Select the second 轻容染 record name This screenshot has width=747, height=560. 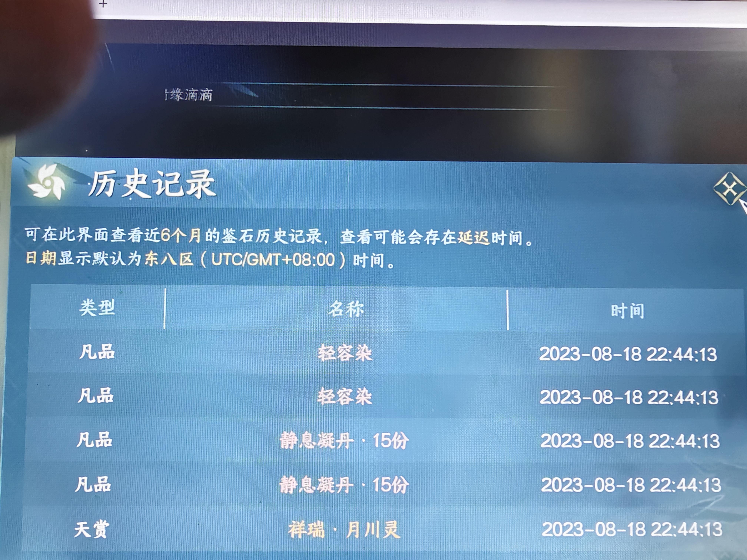click(344, 396)
